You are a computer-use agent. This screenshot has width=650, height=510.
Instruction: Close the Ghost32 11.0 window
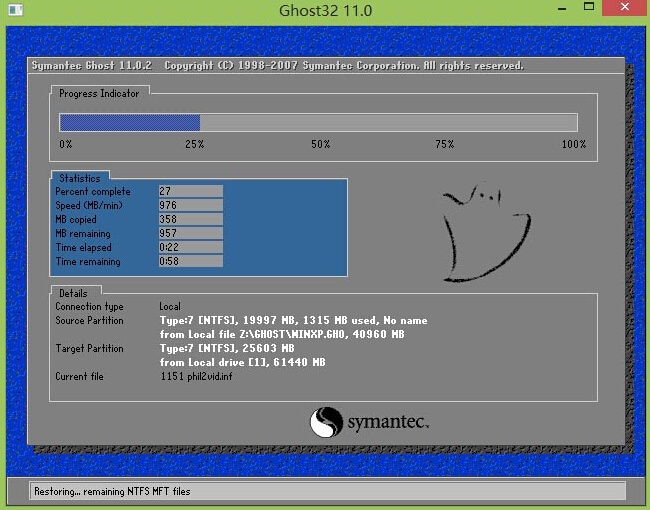coord(625,7)
